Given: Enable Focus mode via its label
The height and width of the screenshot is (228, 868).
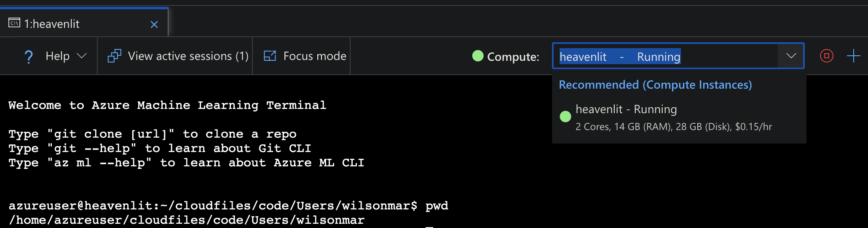Looking at the screenshot, I should 315,56.
